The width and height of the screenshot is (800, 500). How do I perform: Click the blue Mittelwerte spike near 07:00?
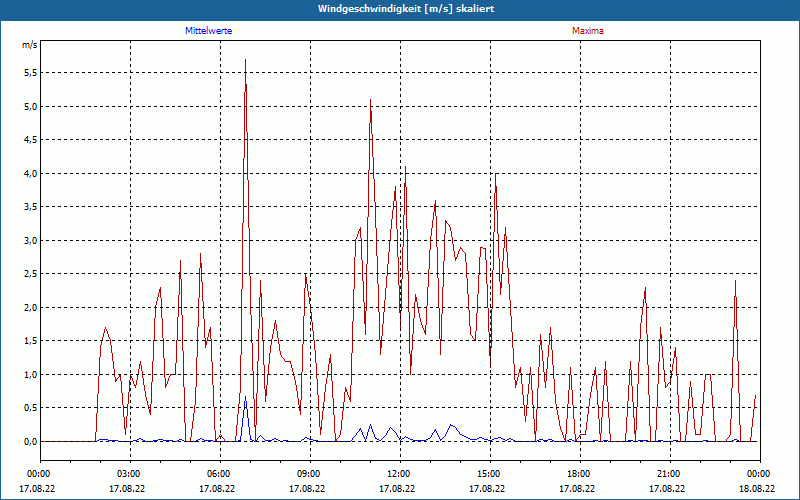[x=245, y=418]
